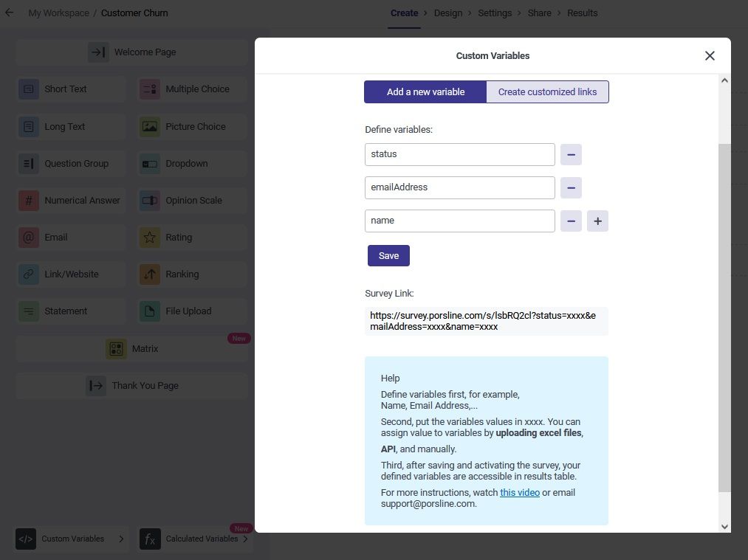The width and height of the screenshot is (748, 560).
Task: Save the defined variables
Action: pos(389,256)
